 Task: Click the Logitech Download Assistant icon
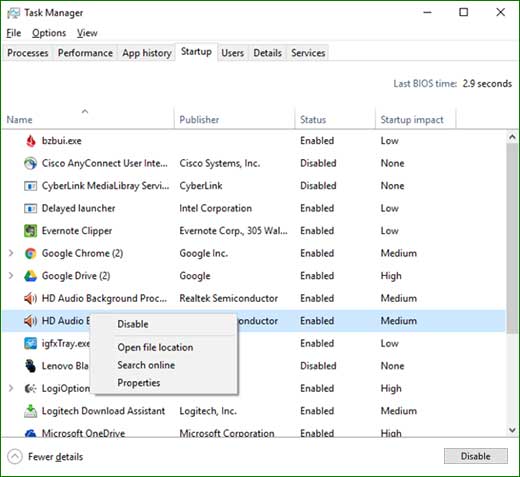(x=30, y=411)
